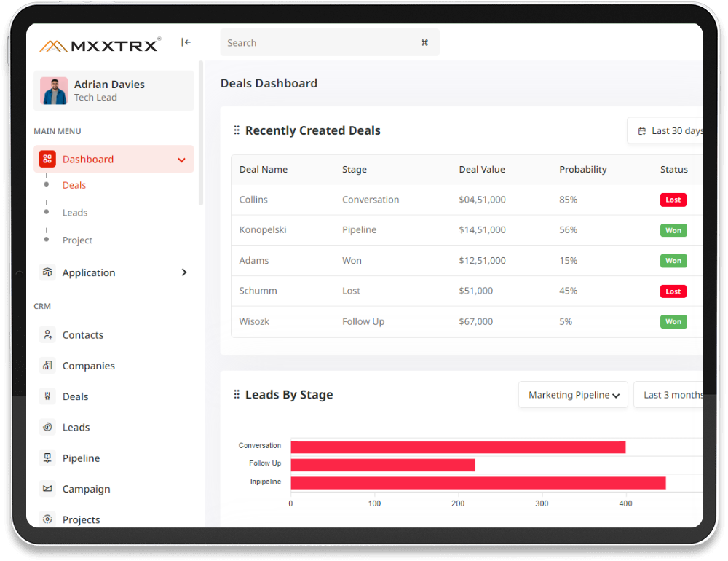Click the Application stack icon
The width and height of the screenshot is (728, 561).
click(x=47, y=272)
